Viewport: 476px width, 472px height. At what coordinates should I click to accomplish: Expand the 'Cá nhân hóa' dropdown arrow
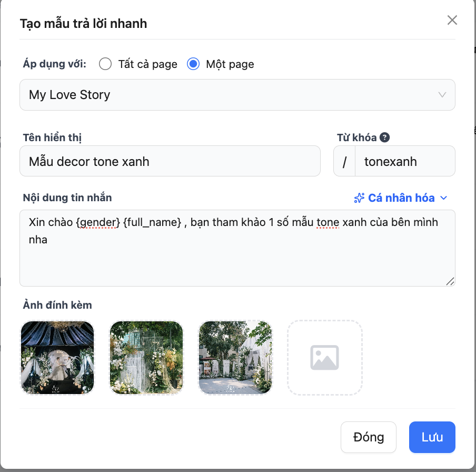pos(443,198)
